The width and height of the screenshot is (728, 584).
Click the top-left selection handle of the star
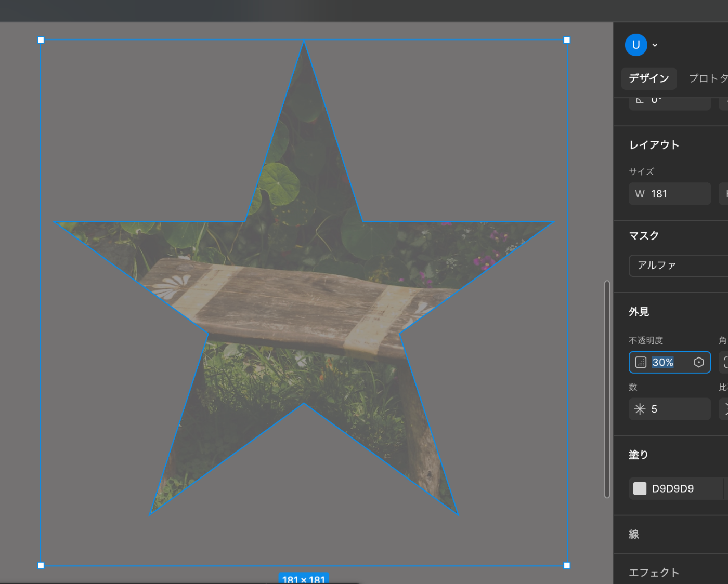(x=41, y=40)
